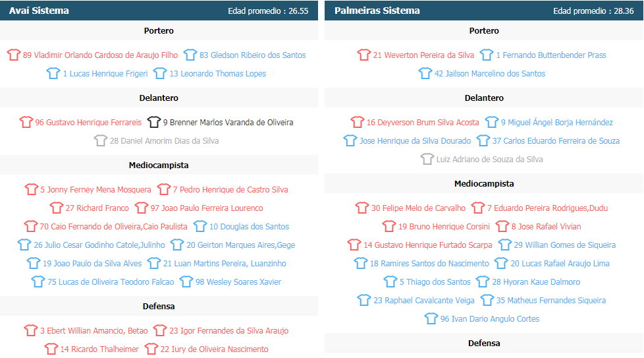This screenshot has width=644, height=358.
Task: Select player Jonny Ferney Mena Mosquera
Action: coord(95,190)
